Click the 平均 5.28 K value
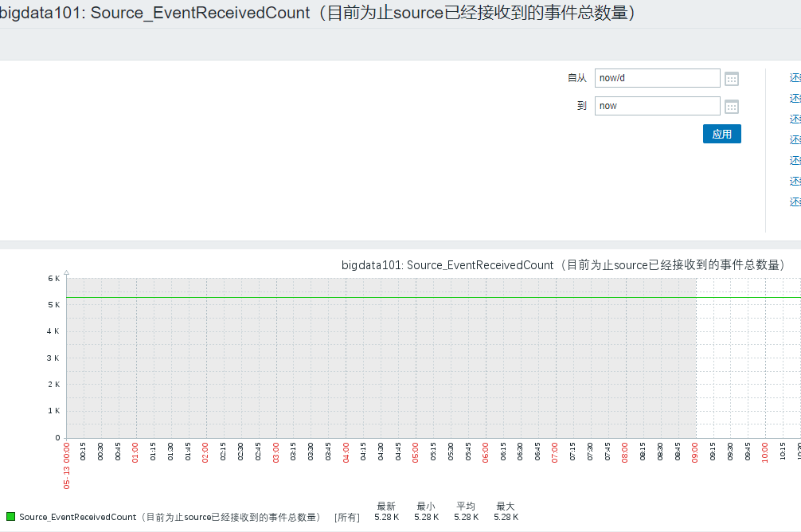Screen dimensions: 801x532 [x=467, y=517]
